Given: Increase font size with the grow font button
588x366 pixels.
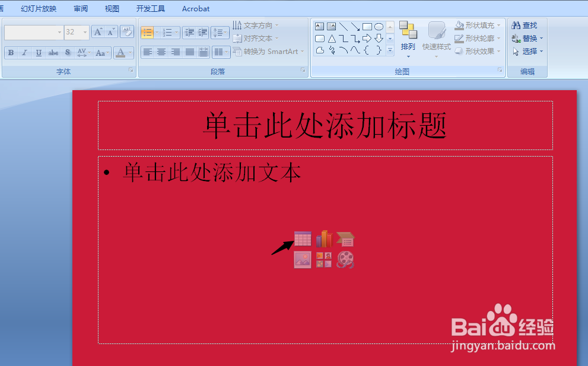Looking at the screenshot, I should pyautogui.click(x=98, y=32).
